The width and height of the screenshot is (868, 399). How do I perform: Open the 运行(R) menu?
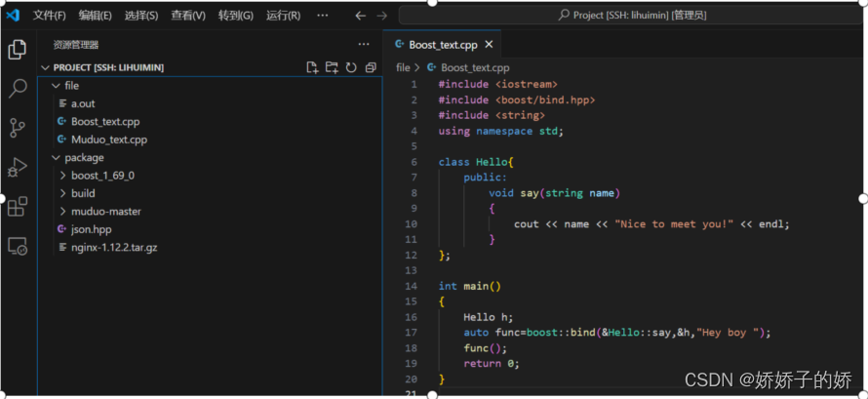[x=283, y=16]
